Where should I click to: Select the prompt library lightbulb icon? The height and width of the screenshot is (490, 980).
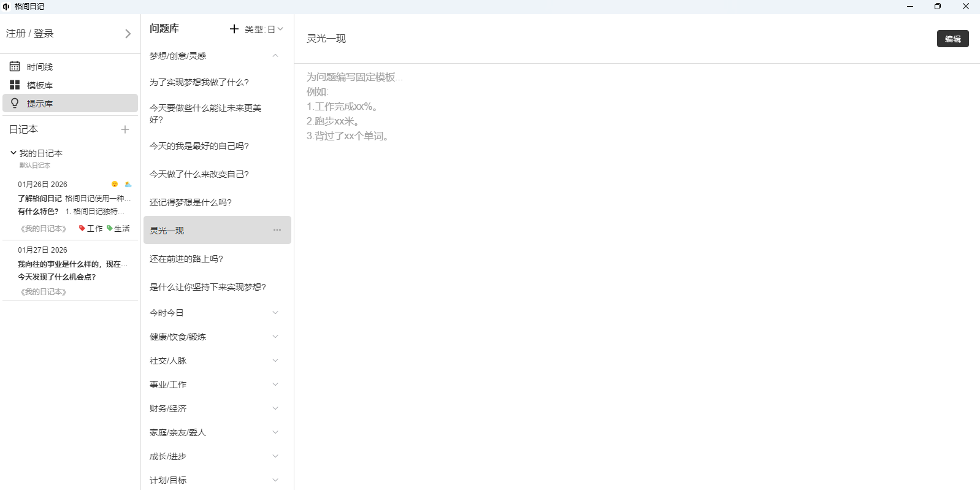pos(15,103)
